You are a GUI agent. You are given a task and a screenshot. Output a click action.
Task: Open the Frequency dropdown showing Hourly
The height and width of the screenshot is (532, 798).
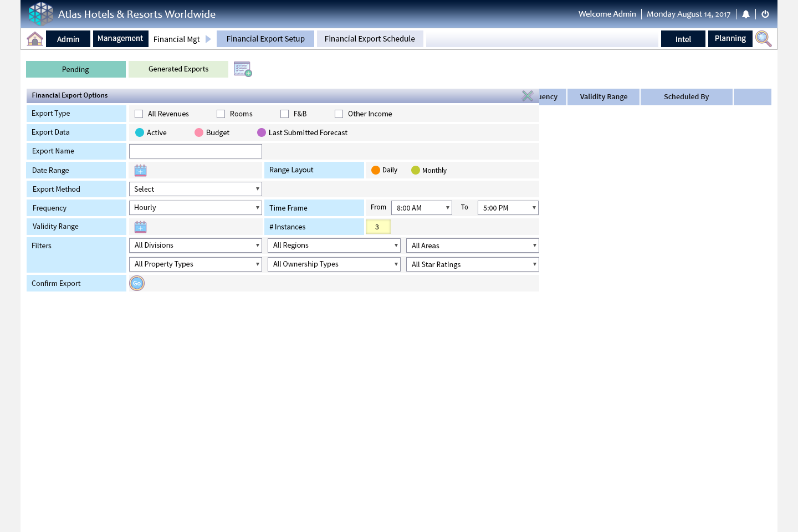click(195, 208)
